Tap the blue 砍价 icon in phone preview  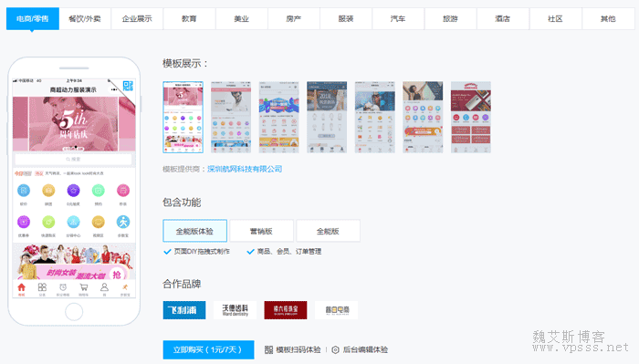click(x=24, y=190)
